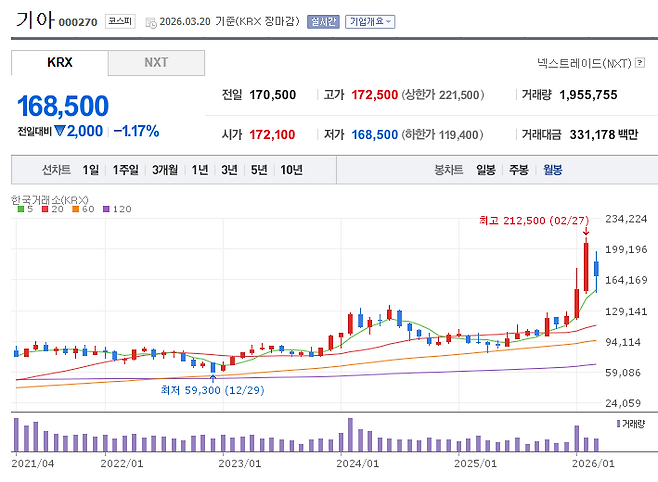This screenshot has height=482, width=658.
Task: Switch to the NXT tab
Action: click(x=156, y=62)
